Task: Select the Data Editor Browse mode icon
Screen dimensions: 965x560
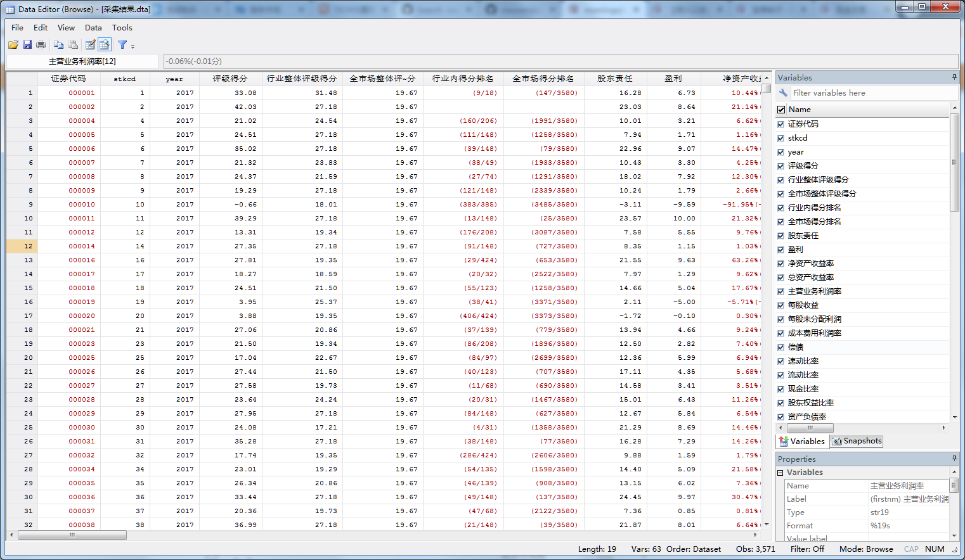Action: (x=105, y=44)
